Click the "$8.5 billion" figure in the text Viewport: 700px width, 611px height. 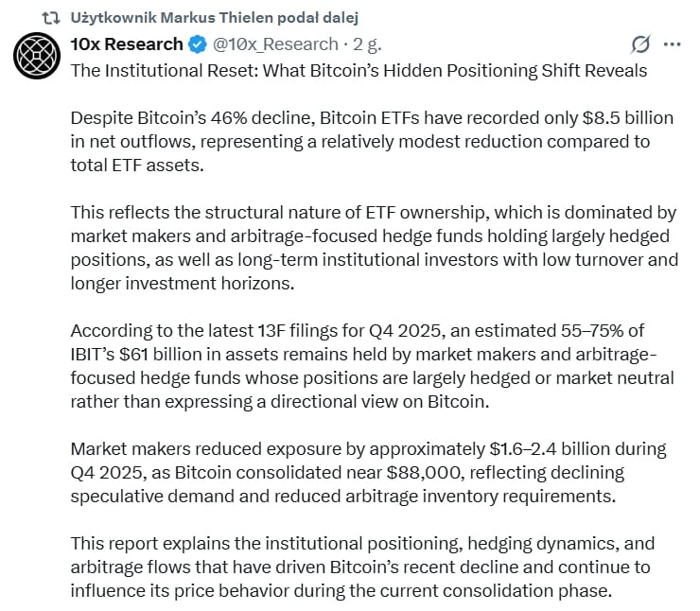tap(626, 118)
